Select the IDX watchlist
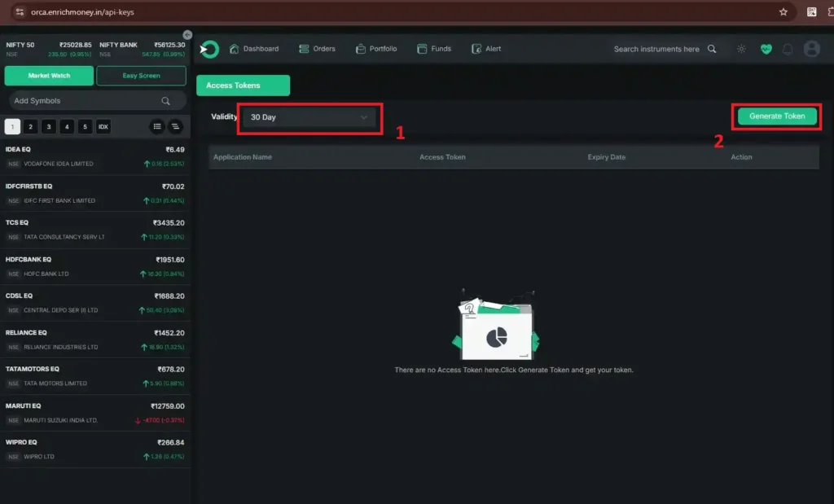This screenshot has height=504, width=834. 103,126
